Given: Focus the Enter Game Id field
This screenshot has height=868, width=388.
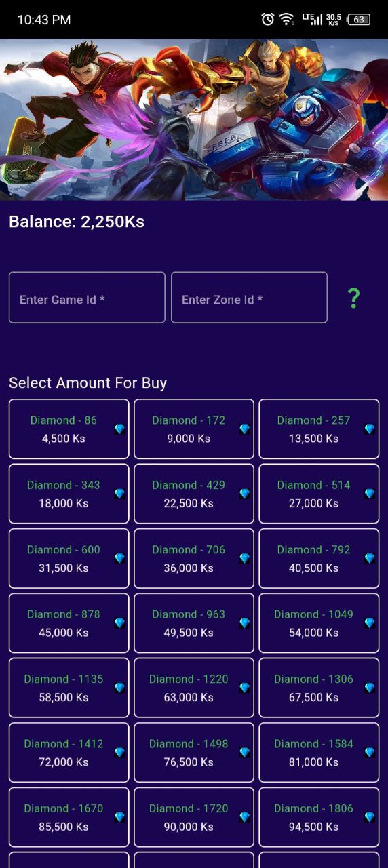Looking at the screenshot, I should (x=87, y=298).
